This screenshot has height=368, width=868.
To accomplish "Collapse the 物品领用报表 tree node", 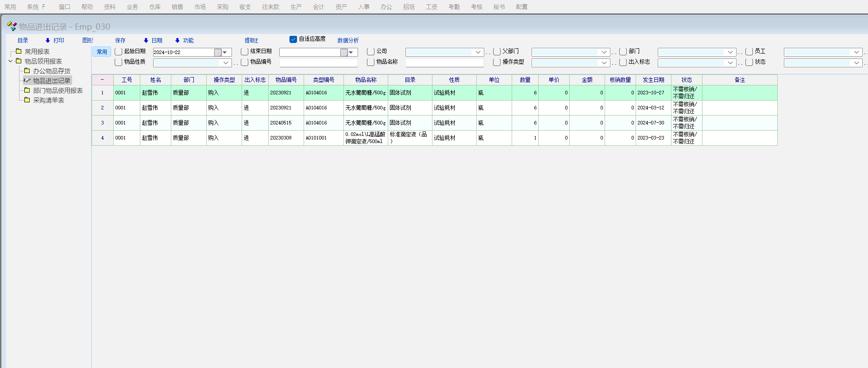I will click(x=11, y=61).
